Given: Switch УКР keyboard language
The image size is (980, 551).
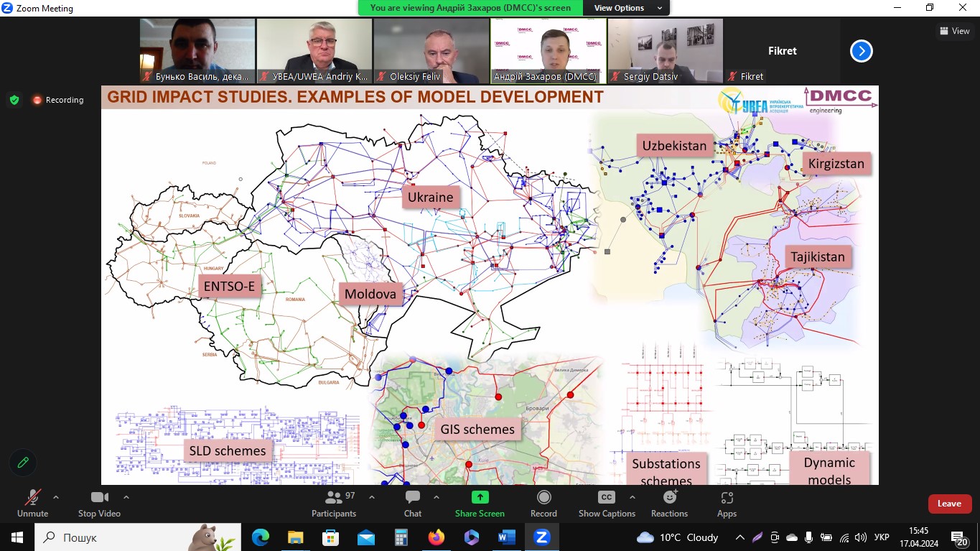Looking at the screenshot, I should [882, 537].
